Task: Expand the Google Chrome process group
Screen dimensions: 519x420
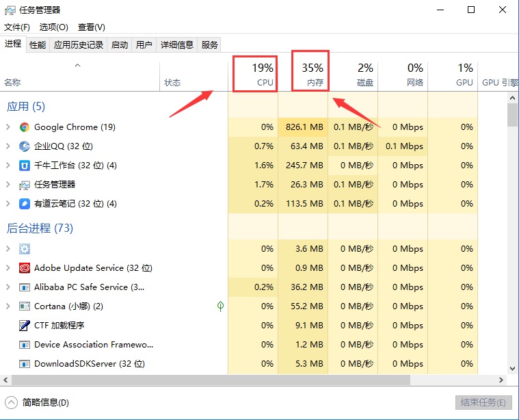Action: click(x=8, y=127)
